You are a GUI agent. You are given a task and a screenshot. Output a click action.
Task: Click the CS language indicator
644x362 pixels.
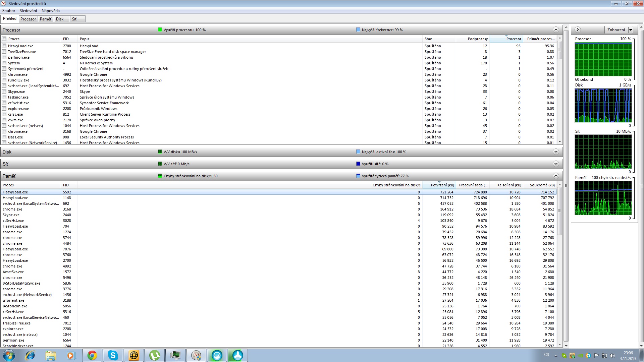click(x=547, y=355)
